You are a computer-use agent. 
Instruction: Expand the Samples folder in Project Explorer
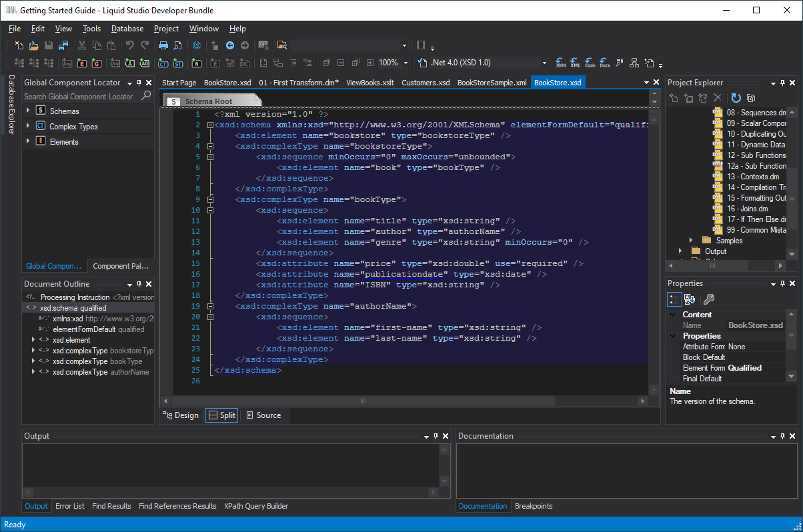(x=691, y=240)
